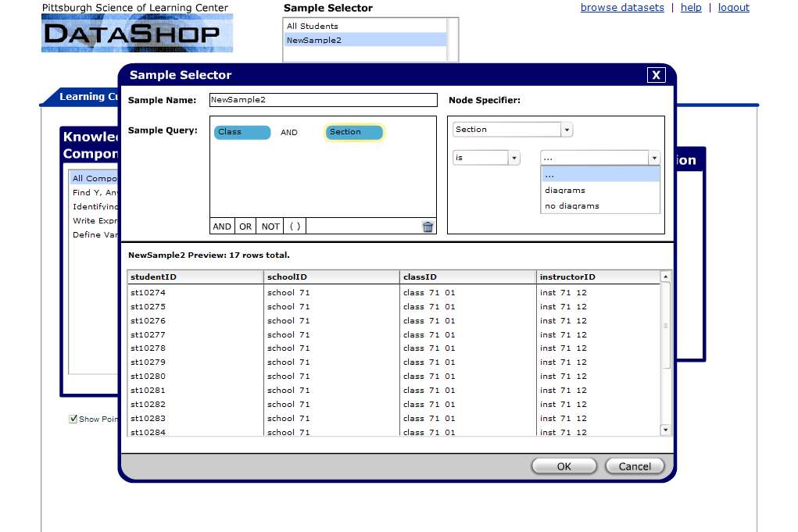Open the 'is' operator dropdown
798x532 pixels.
(x=514, y=158)
